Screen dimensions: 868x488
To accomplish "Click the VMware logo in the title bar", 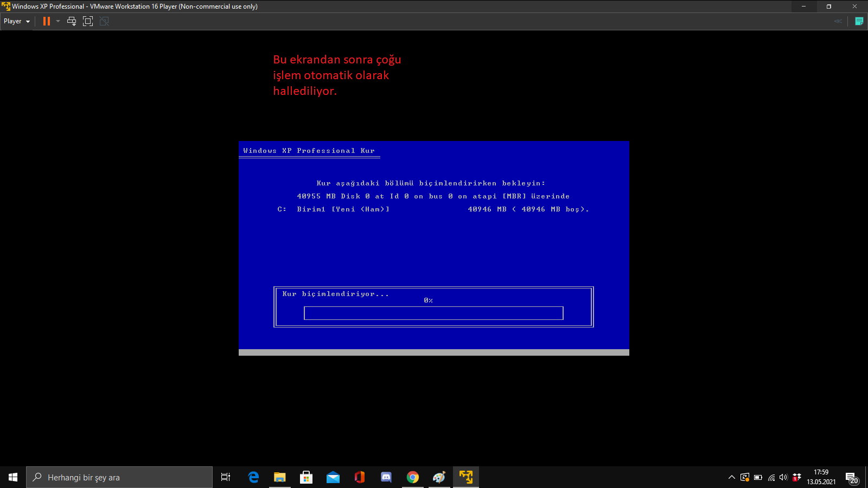I will (x=6, y=7).
